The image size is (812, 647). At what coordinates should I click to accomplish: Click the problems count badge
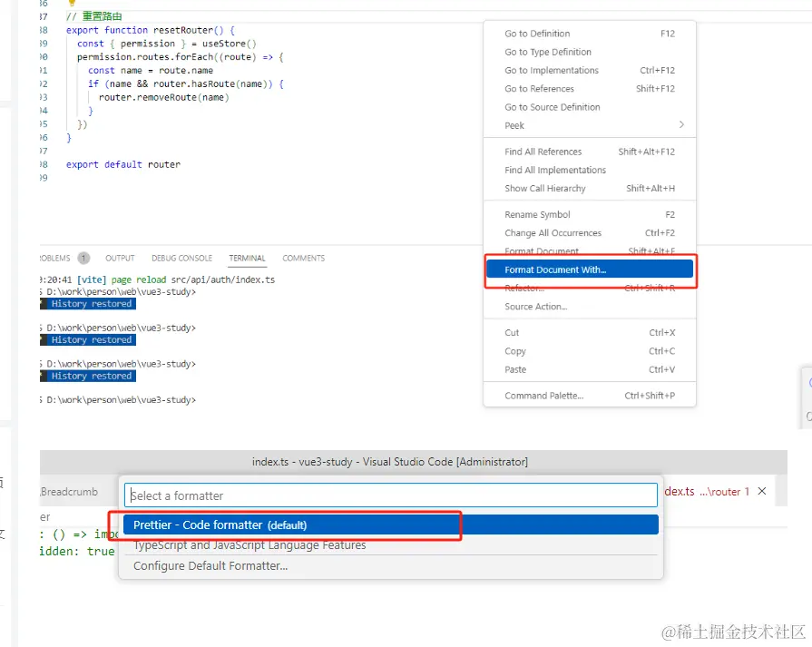pos(83,258)
